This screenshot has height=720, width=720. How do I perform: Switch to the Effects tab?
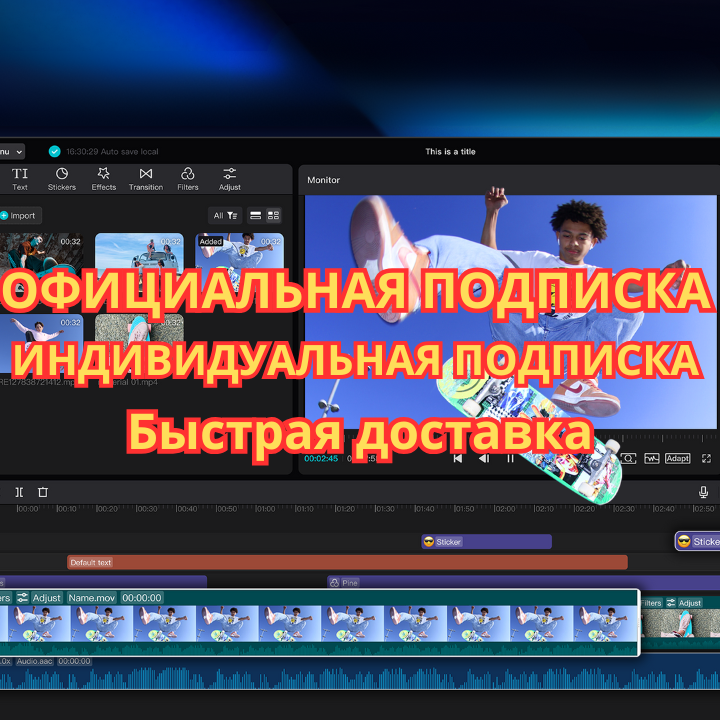104,179
